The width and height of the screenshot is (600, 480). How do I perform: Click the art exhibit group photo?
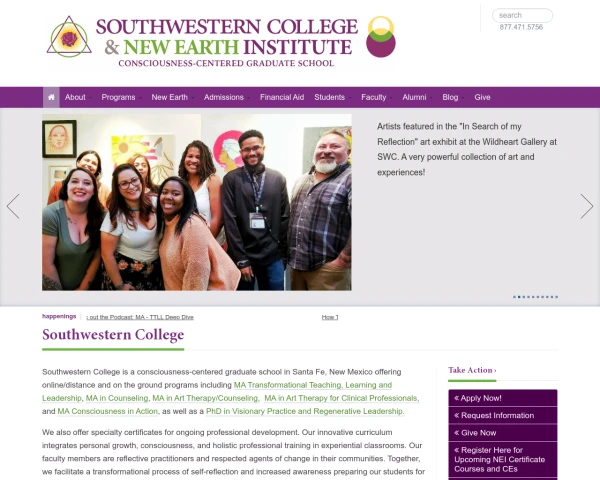point(197,202)
